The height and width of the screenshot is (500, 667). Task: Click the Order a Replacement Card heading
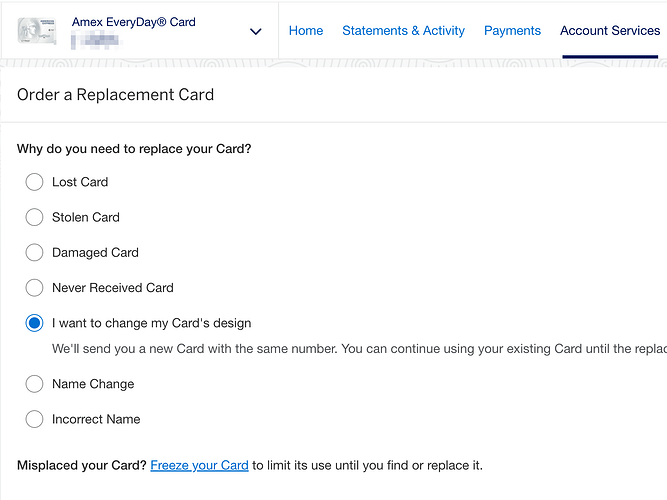115,95
